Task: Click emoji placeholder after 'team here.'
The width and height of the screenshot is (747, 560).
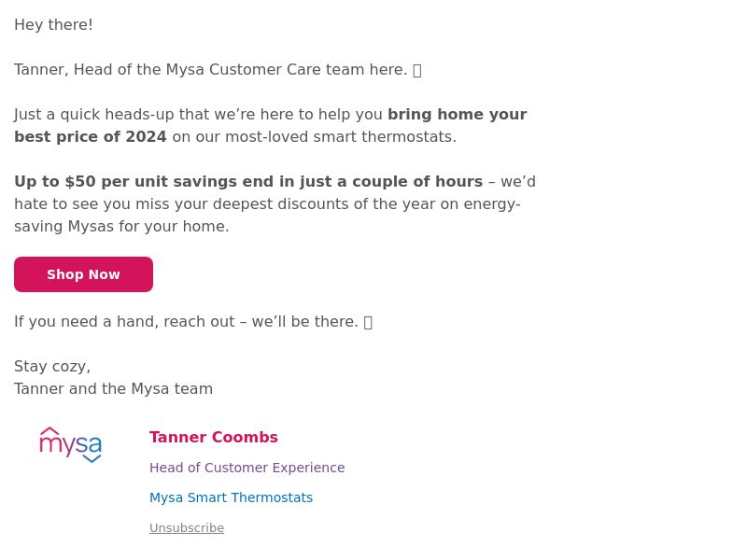Action: (416, 71)
